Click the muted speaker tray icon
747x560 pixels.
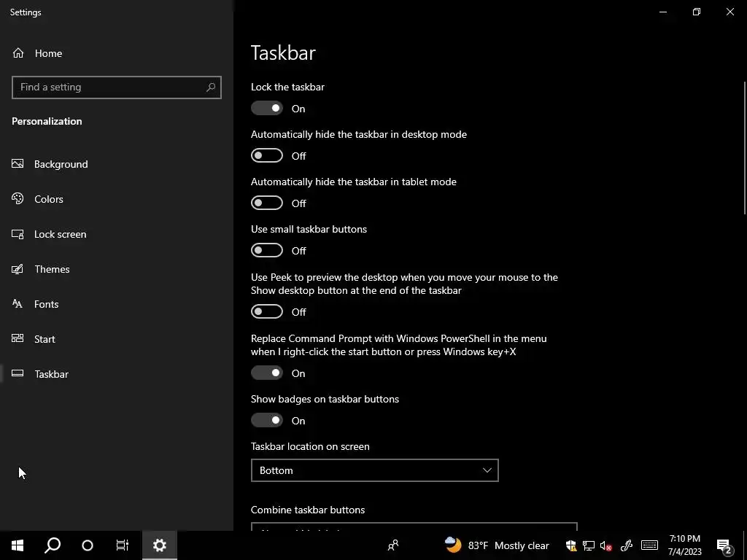[x=606, y=545]
